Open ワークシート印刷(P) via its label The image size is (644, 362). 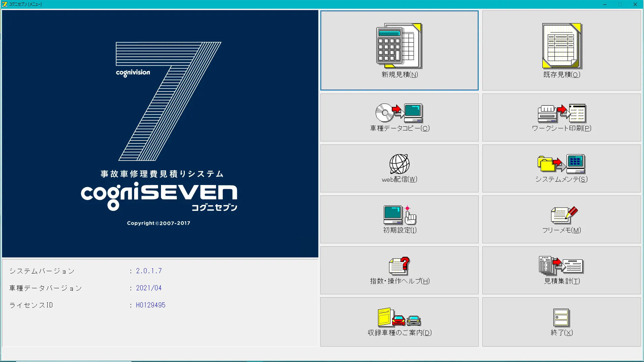tap(561, 128)
